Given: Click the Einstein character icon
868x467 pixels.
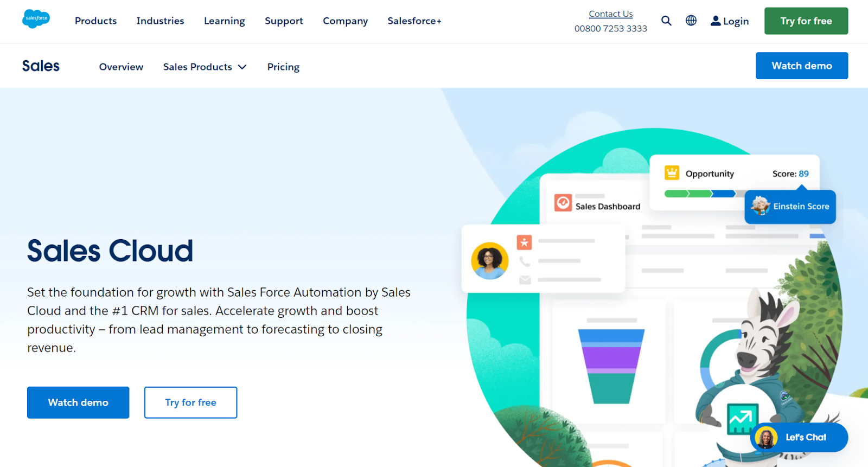Looking at the screenshot, I should pos(760,206).
